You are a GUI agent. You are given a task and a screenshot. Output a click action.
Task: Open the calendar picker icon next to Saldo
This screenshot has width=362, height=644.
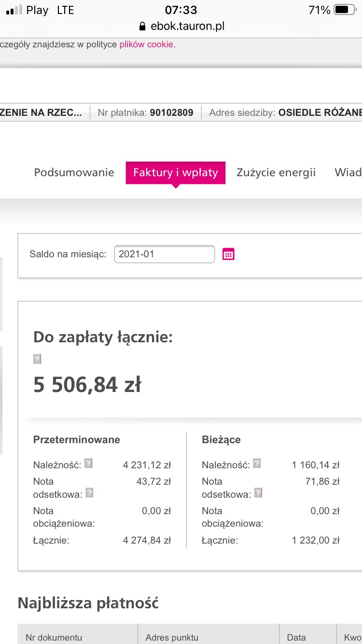228,254
